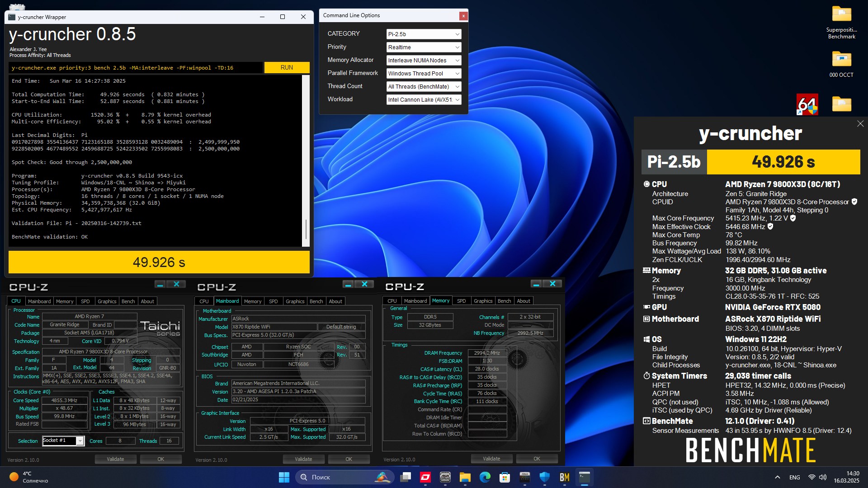Viewport: 868px width, 488px height.
Task: Click the CPUID verified shield icon in BenchMate
Action: 854,202
